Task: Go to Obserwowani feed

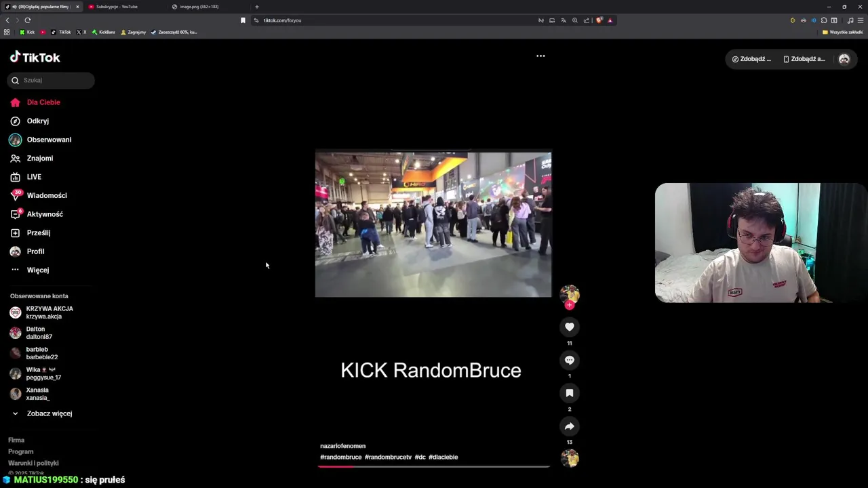Action: pos(40,140)
